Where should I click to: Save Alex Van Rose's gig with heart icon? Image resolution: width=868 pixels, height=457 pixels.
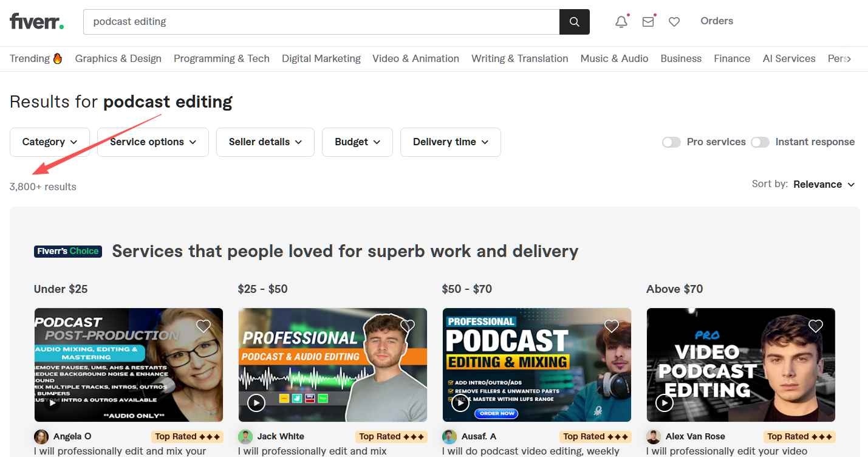pos(816,326)
